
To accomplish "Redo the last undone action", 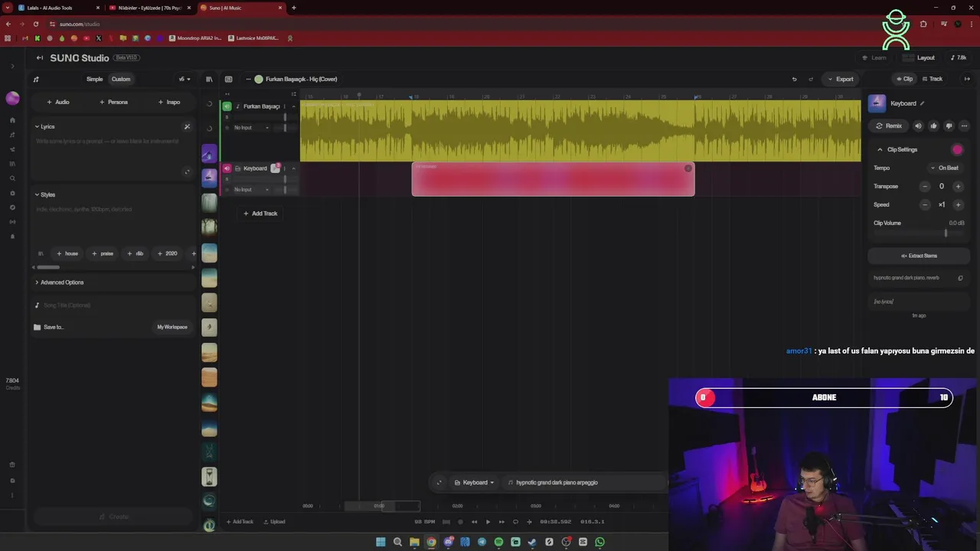I will coord(811,79).
